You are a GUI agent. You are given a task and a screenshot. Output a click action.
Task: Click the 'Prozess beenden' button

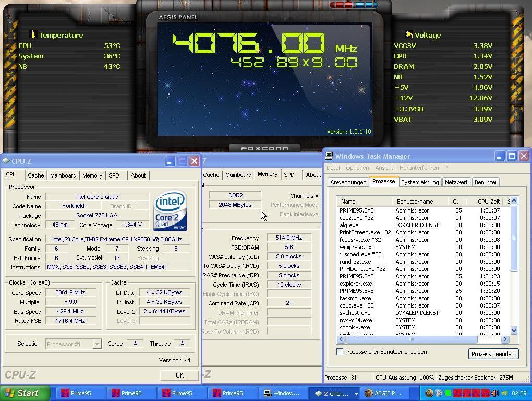tap(493, 354)
